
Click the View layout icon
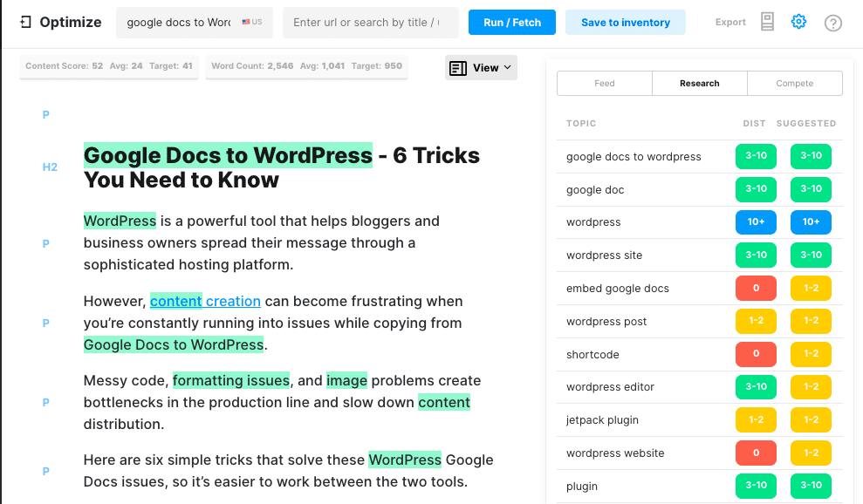[x=458, y=68]
